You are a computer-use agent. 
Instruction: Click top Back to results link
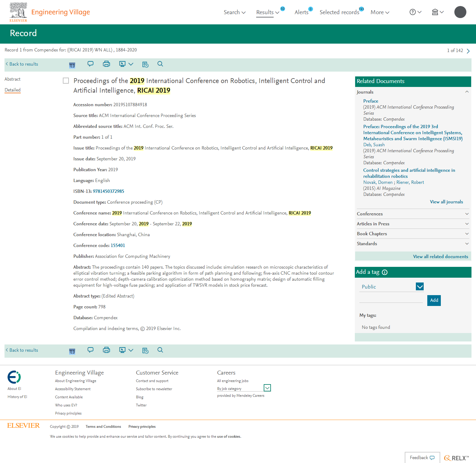[x=22, y=64]
